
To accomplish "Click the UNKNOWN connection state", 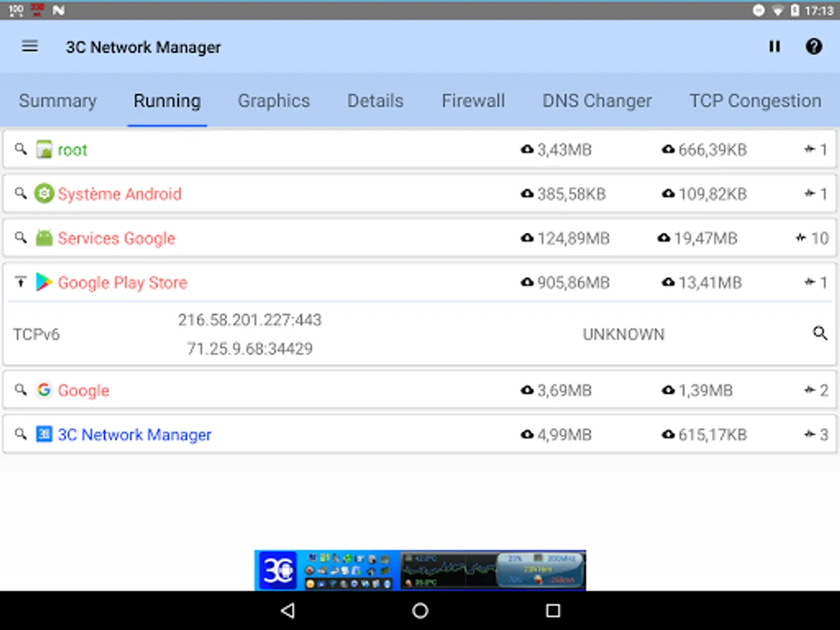I will tap(624, 334).
